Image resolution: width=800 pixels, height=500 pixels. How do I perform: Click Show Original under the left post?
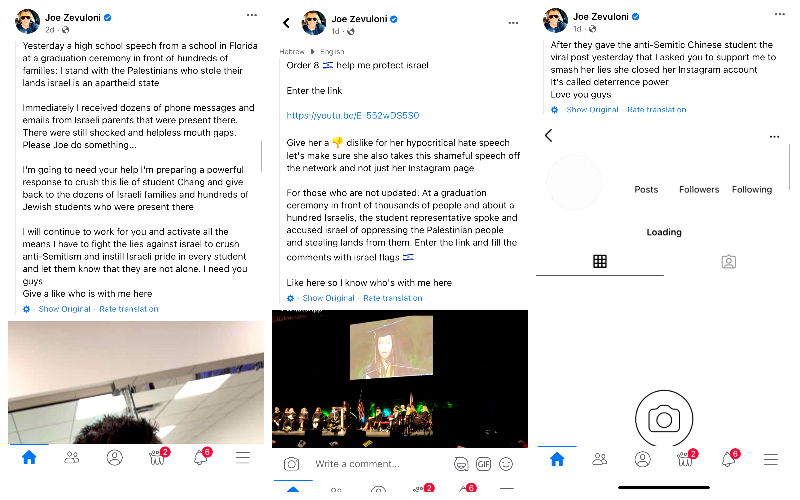click(x=64, y=309)
